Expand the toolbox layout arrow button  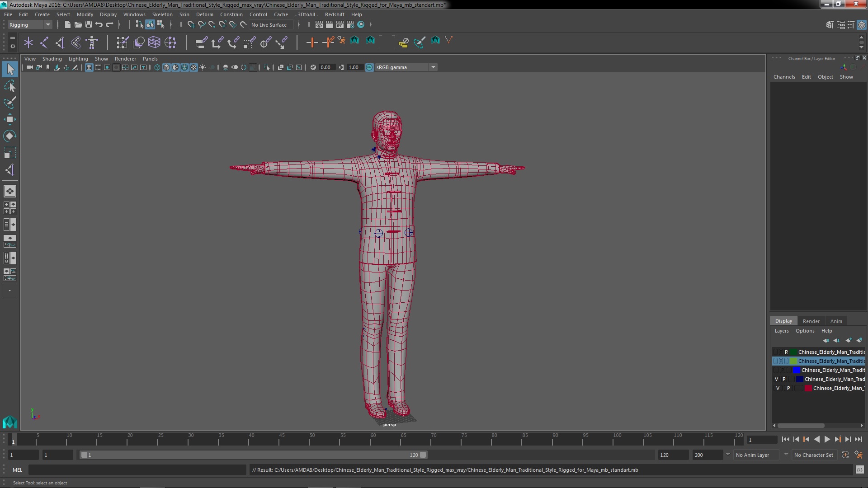pos(9,291)
